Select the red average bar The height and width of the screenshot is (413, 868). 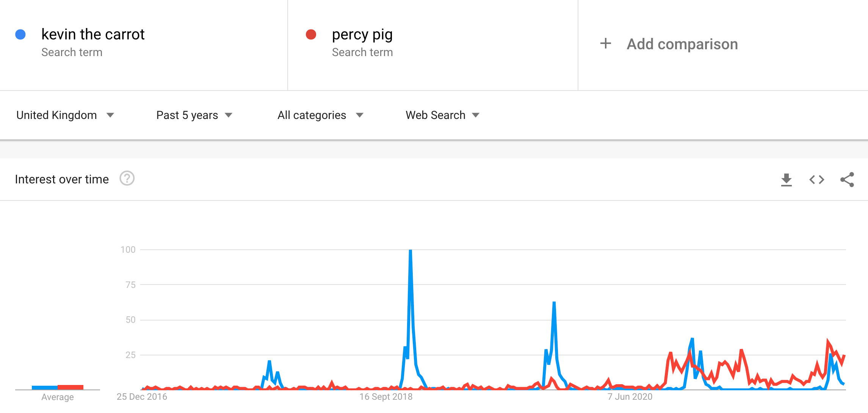point(71,387)
